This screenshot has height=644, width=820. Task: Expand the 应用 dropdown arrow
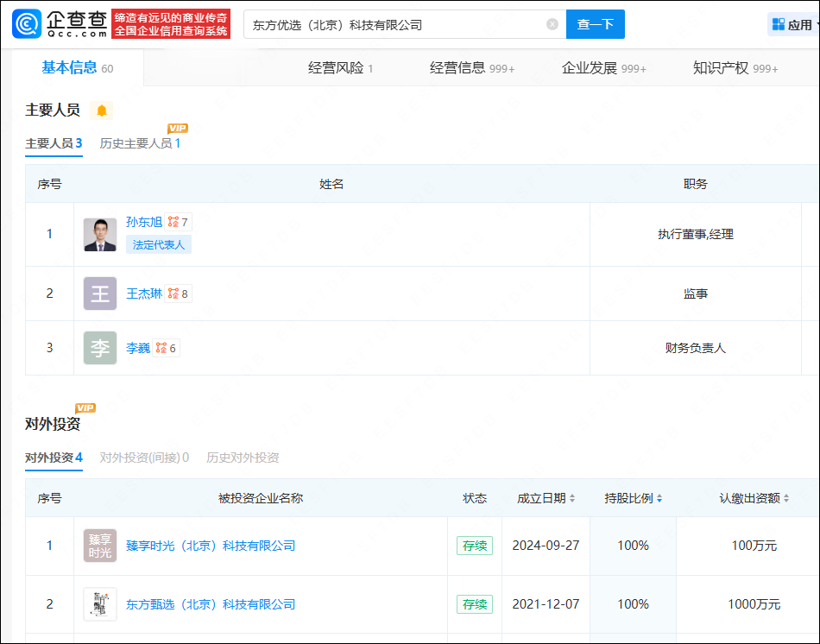tap(817, 24)
